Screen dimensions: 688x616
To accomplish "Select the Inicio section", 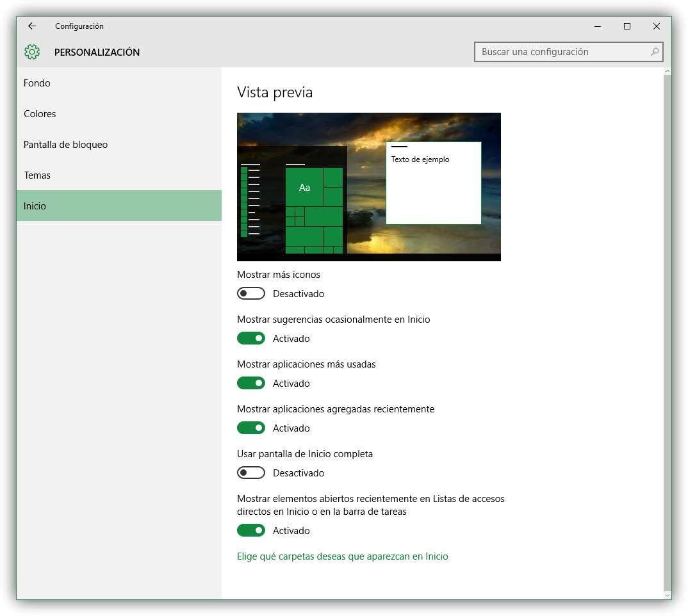I will 119,206.
